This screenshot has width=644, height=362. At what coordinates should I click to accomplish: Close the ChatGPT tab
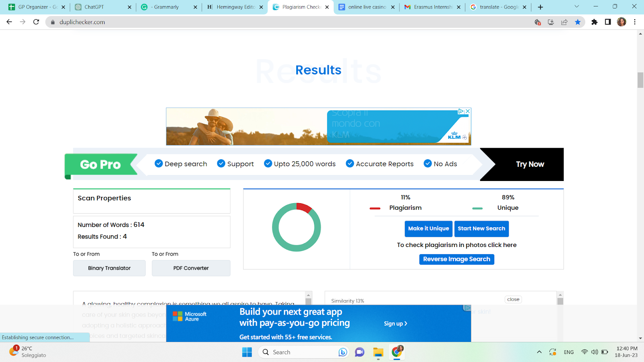tap(129, 7)
